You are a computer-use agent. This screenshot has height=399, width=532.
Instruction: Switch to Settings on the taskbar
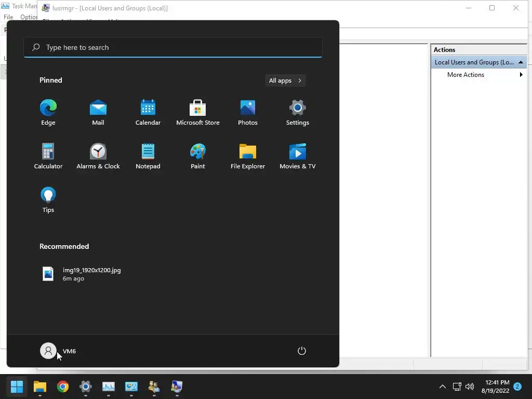coord(86,387)
